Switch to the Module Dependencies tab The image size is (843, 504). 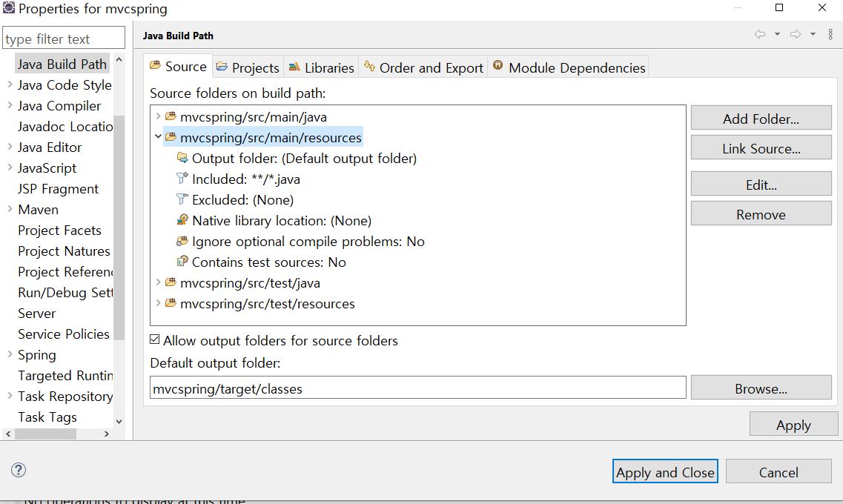[569, 67]
